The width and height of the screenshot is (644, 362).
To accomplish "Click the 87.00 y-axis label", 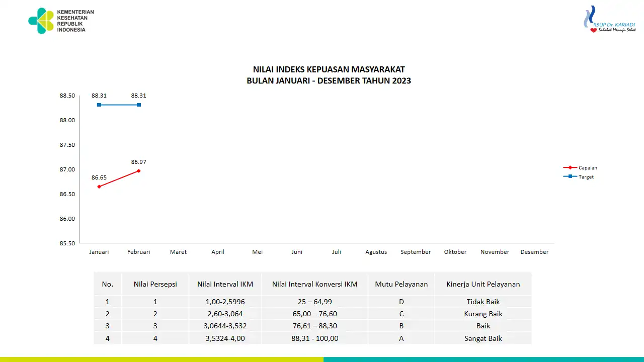I will 67,169.
